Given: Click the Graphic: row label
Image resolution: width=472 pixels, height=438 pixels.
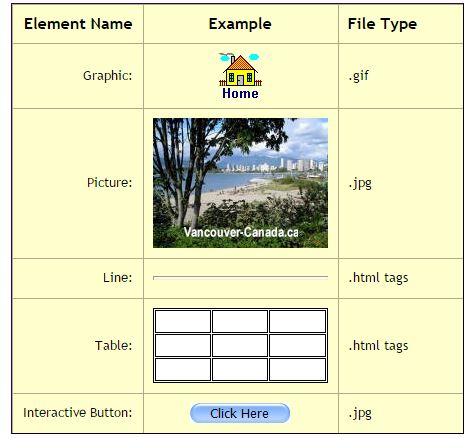Looking at the screenshot, I should 108,76.
